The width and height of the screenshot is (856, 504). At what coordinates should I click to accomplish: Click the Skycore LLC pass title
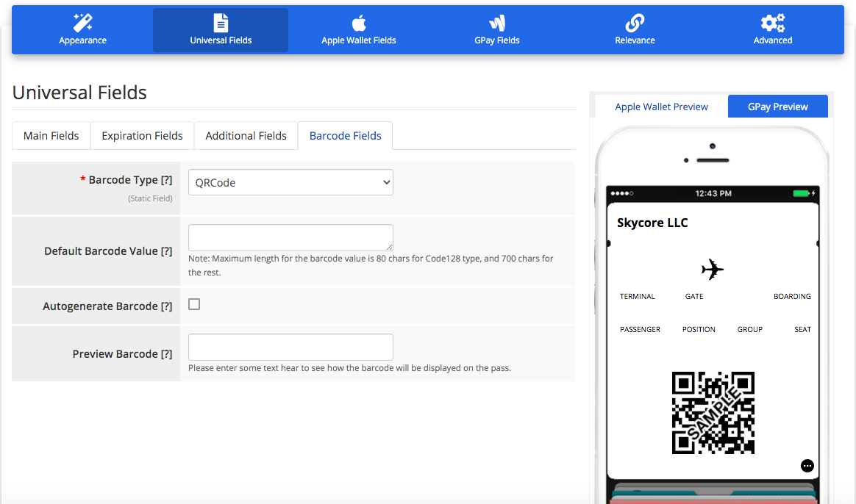pos(652,223)
